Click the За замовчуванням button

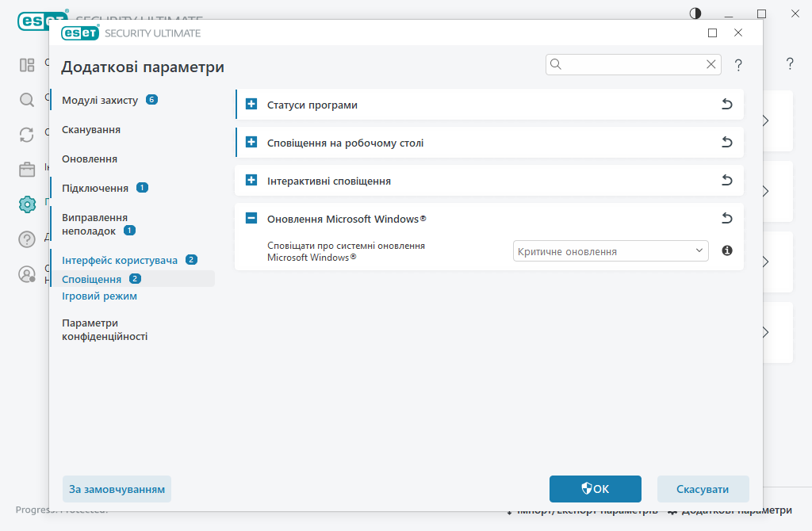point(117,489)
